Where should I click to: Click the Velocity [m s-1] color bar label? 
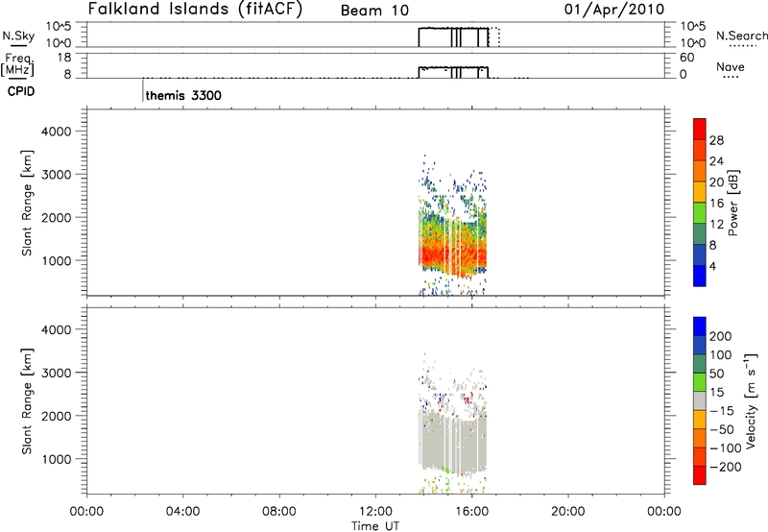click(751, 400)
